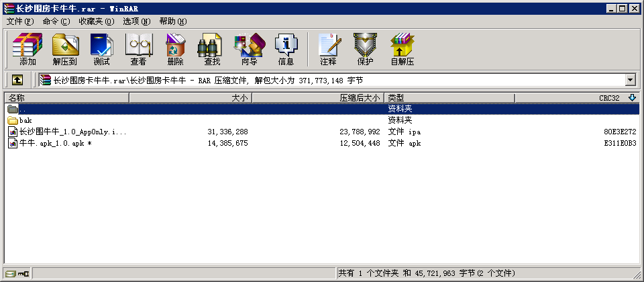644x282 pixels.
Task: Click the 保护 (Protect) archive icon
Action: (365, 49)
